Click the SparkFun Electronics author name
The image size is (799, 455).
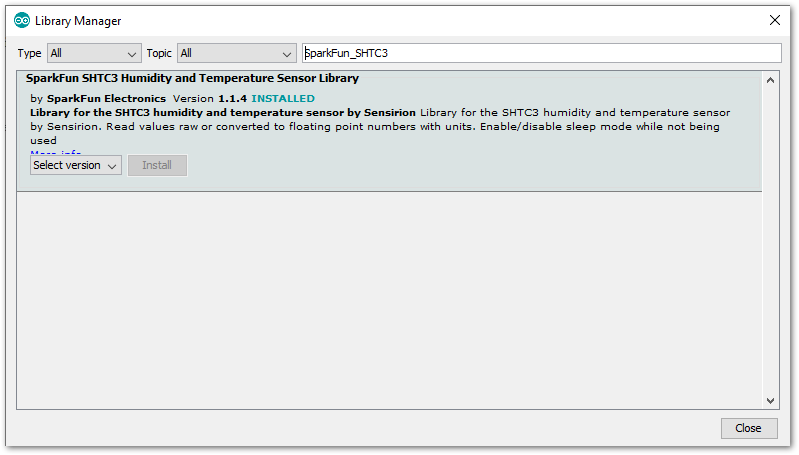(106, 98)
